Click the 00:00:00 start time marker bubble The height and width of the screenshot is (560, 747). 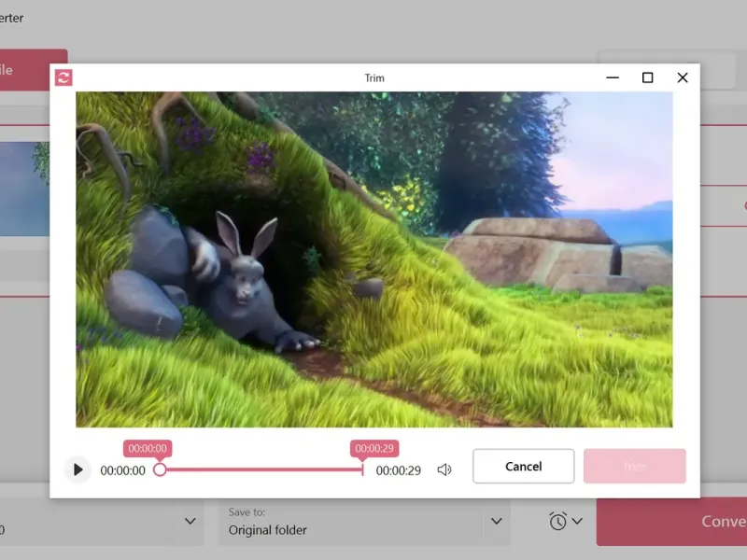pos(148,449)
